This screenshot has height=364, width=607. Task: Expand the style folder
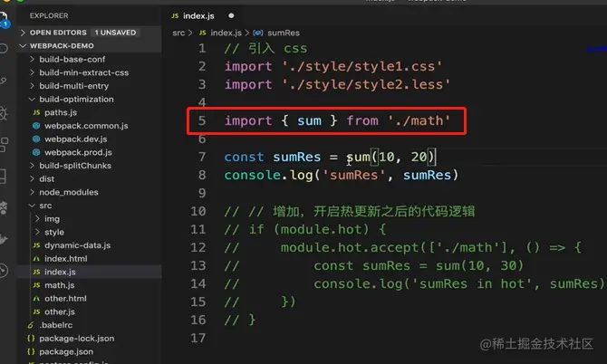click(37, 232)
